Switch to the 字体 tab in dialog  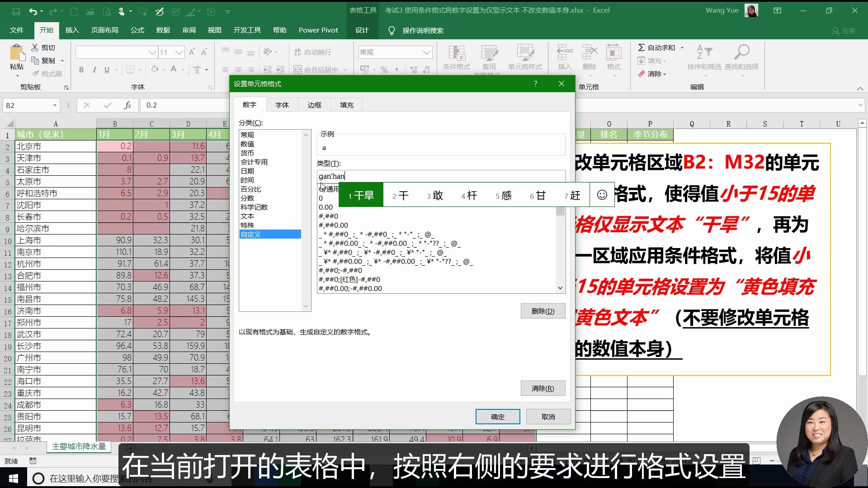(x=282, y=105)
